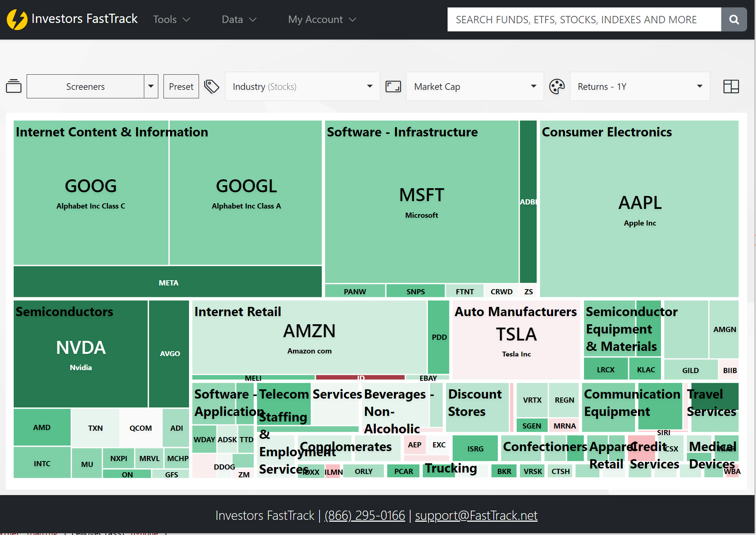
Task: Click the color palette icon
Action: pos(557,87)
